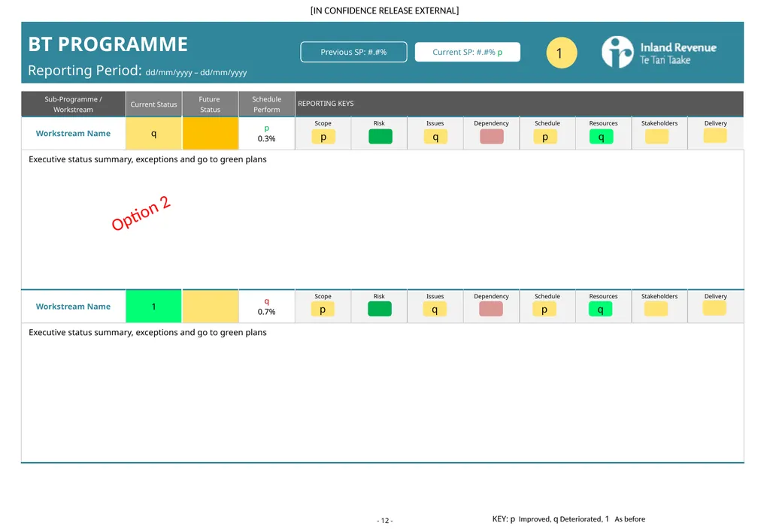Click Stakeholders swatch in the 0.3% row

pos(656,137)
